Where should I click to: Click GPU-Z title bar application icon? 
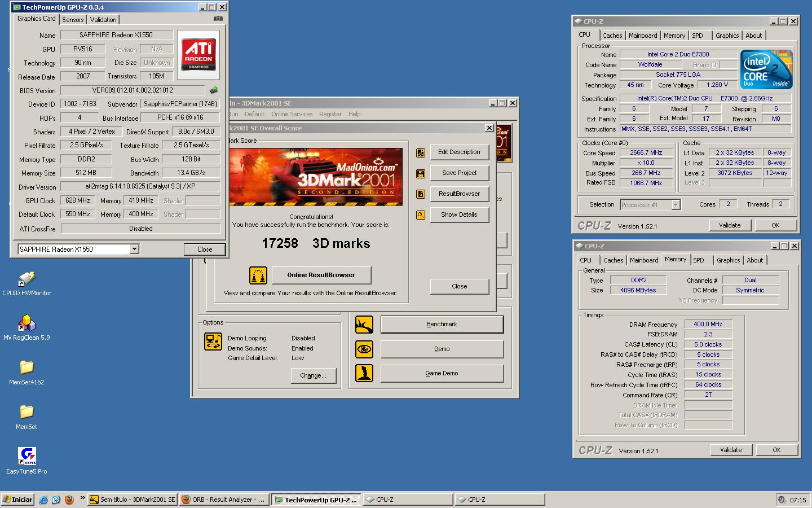pos(16,7)
